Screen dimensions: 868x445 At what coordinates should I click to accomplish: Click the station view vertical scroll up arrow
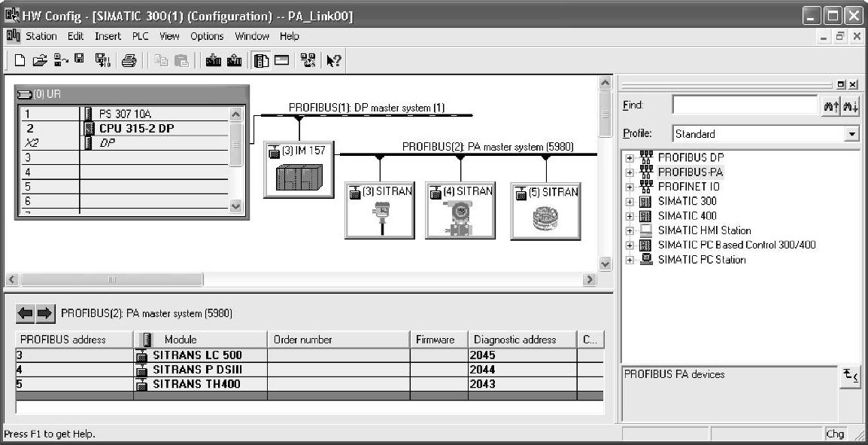point(605,84)
